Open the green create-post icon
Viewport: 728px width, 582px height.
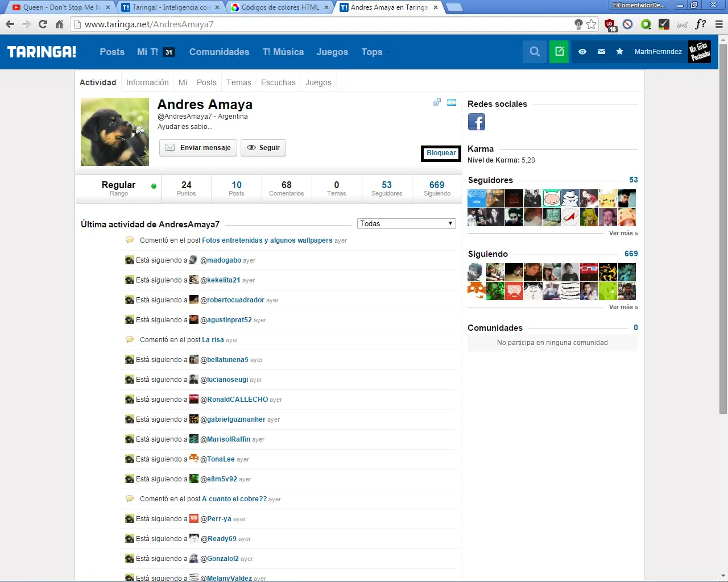[x=559, y=52]
